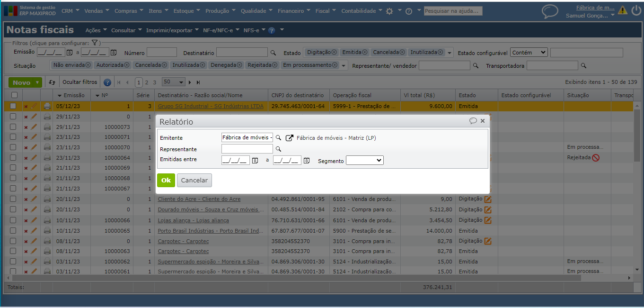
Task: Check the row checkbox for 05/12/23 invoice
Action: [x=13, y=106]
